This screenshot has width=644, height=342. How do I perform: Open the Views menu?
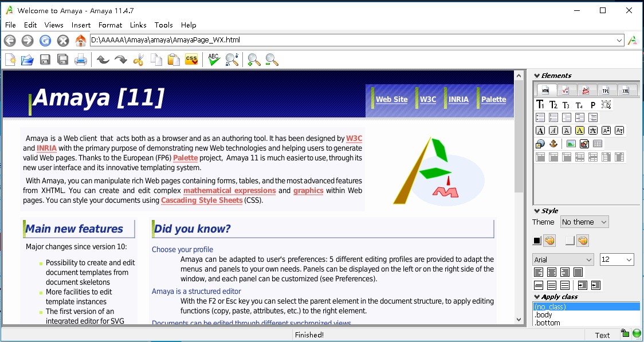pos(54,25)
